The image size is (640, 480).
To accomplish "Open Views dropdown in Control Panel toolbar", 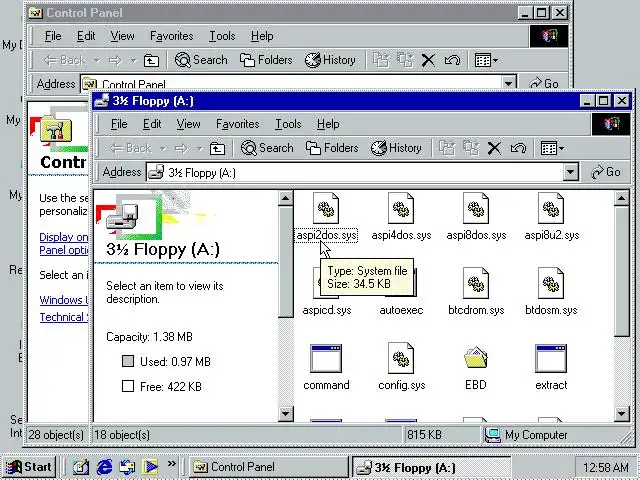I will click(x=486, y=60).
